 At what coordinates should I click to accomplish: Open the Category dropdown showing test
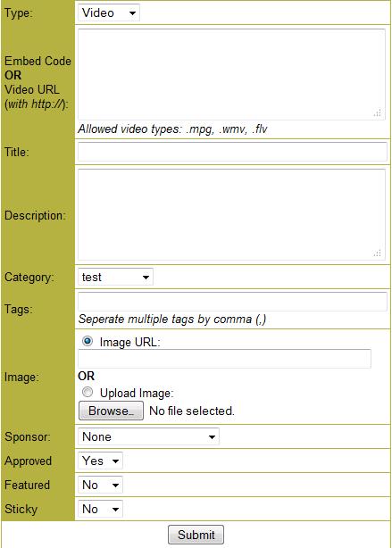pos(115,278)
